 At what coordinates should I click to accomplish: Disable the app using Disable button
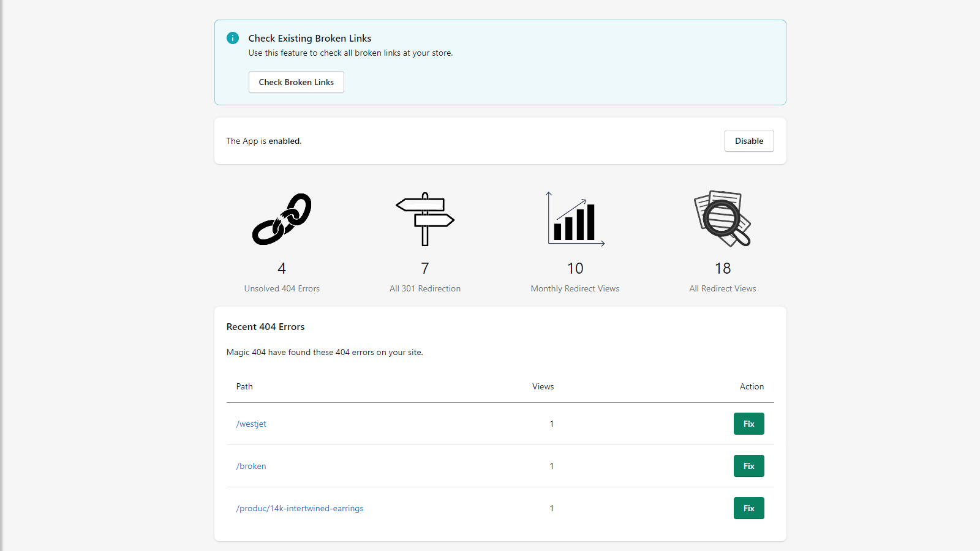pyautogui.click(x=749, y=141)
